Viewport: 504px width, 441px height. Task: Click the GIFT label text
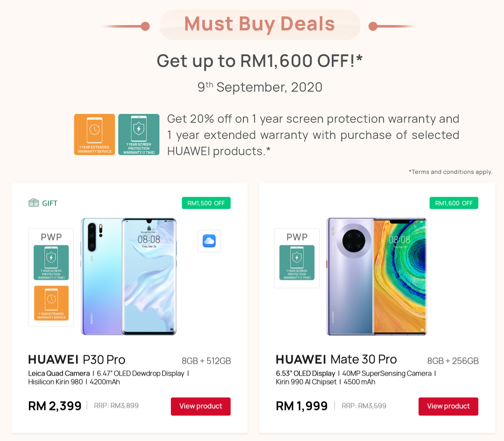[x=50, y=203]
